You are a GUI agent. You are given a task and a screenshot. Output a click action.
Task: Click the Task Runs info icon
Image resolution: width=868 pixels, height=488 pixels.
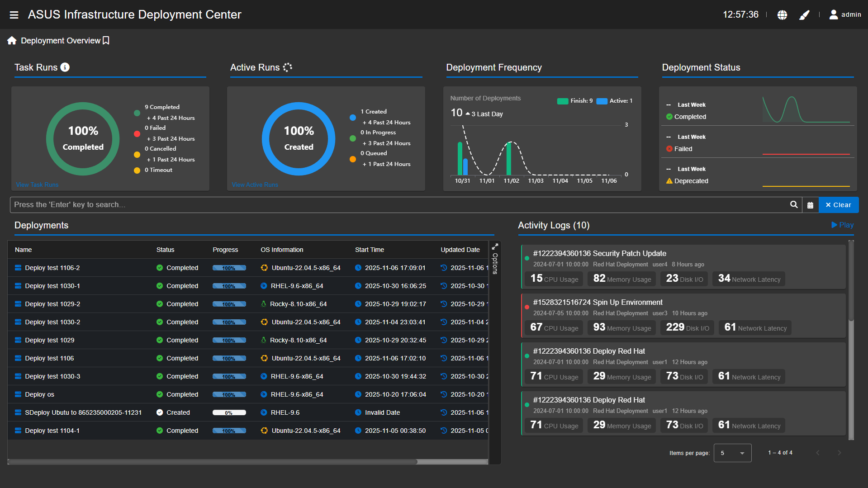[65, 67]
